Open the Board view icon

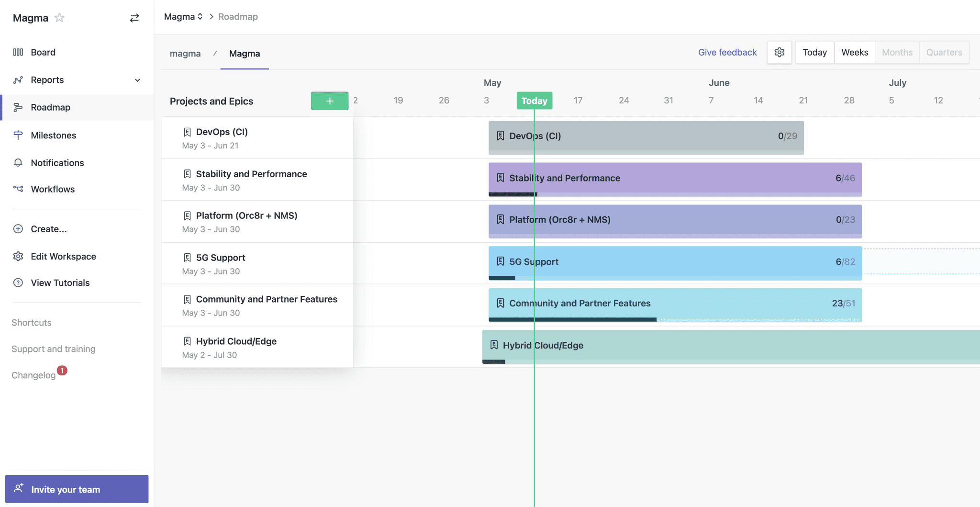click(18, 52)
